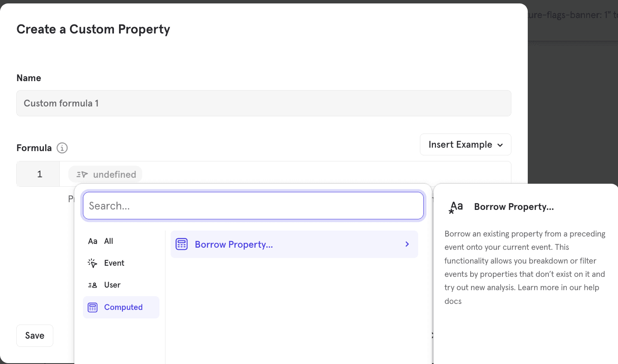618x364 pixels.
Task: Click the Event cursor-click icon
Action: click(x=92, y=263)
